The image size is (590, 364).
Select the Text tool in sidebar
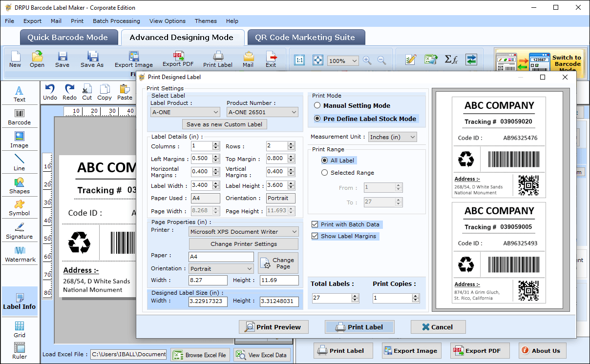click(20, 94)
